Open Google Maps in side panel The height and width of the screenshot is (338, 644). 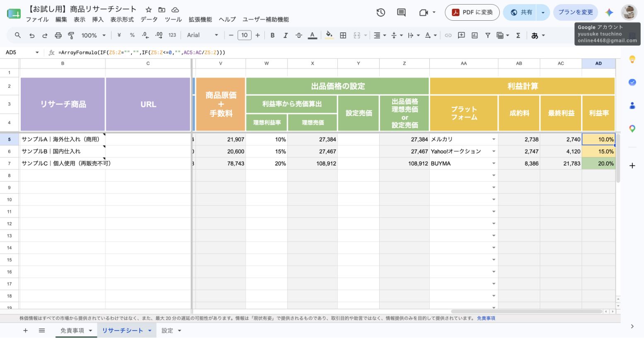point(632,128)
